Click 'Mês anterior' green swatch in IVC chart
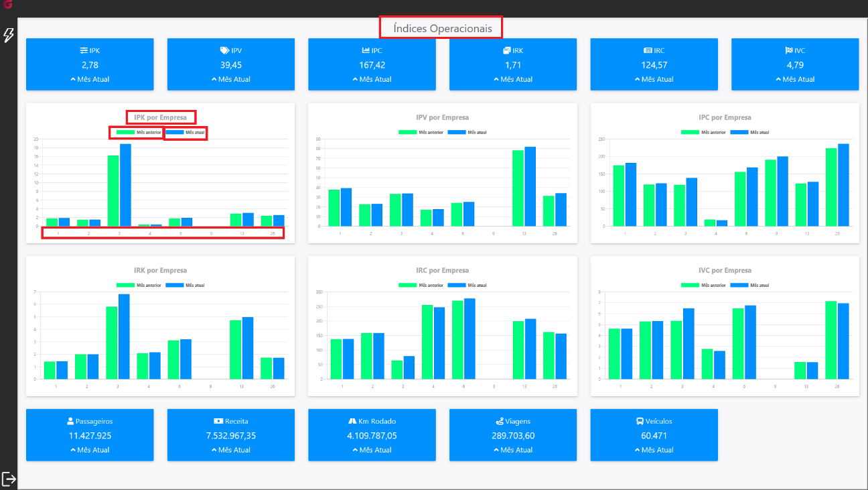 point(690,285)
